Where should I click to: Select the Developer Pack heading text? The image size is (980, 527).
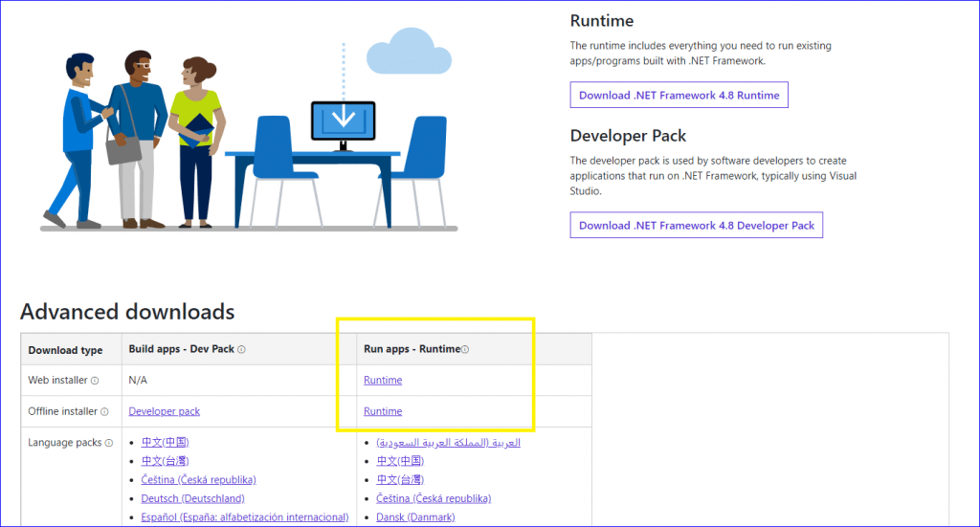628,136
